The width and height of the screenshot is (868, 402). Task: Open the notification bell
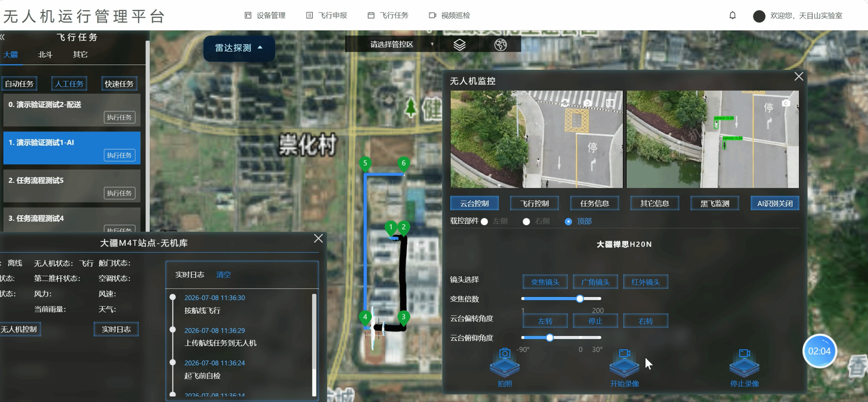click(x=732, y=16)
